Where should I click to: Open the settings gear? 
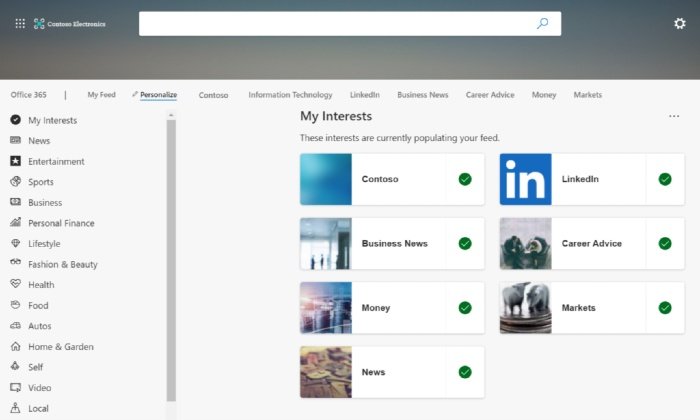pyautogui.click(x=679, y=23)
